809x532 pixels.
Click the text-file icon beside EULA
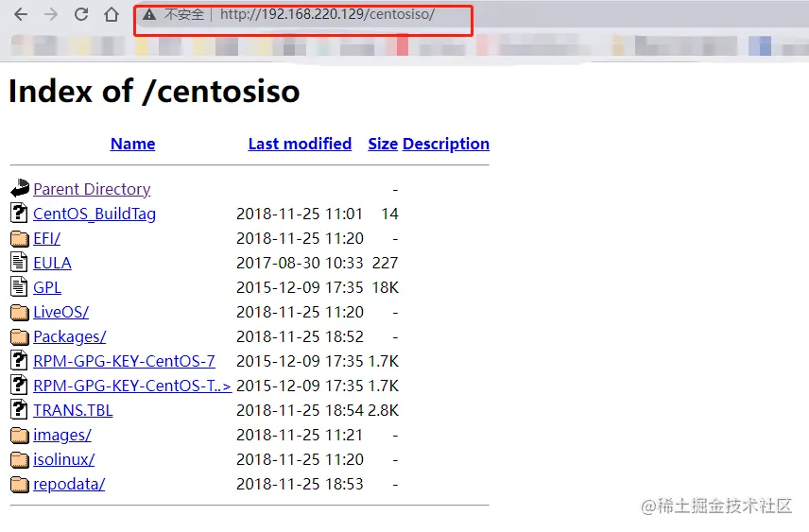[x=19, y=262]
